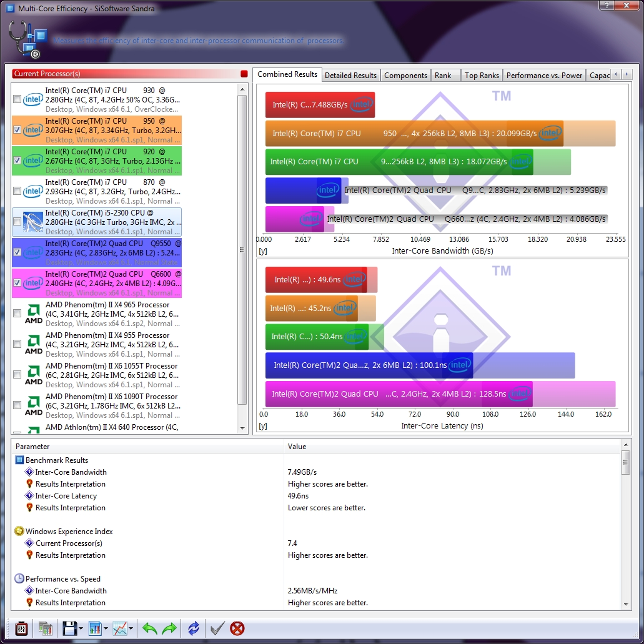Click the stethoscope computer icon in header
The height and width of the screenshot is (644, 644).
[x=27, y=39]
